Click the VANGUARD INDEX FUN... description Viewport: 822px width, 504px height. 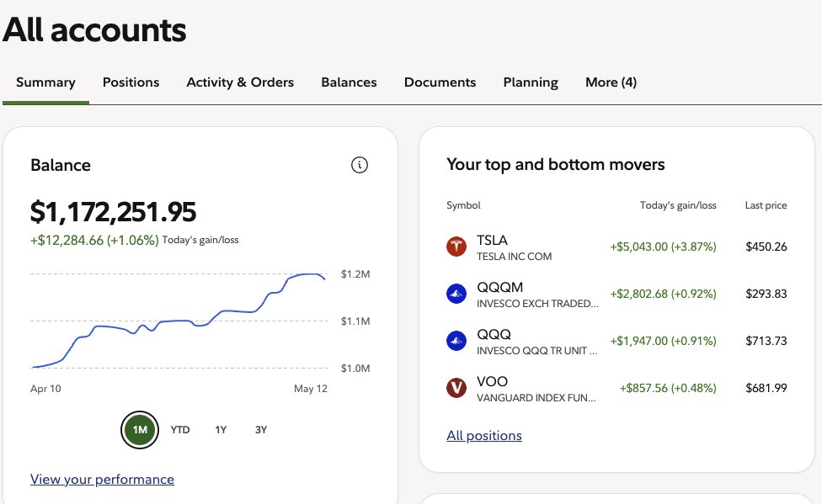(536, 398)
